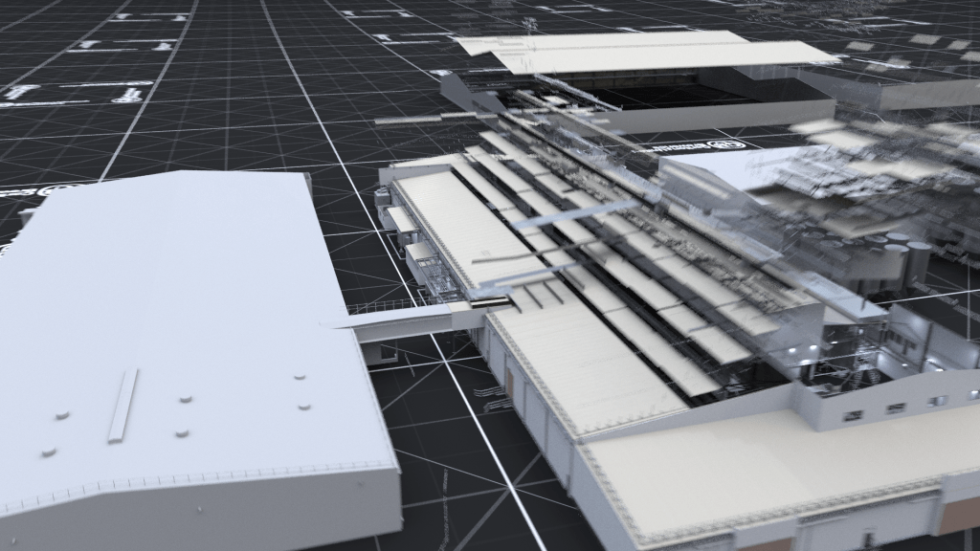Click the leftmost window on the raised wall

coord(851,415)
